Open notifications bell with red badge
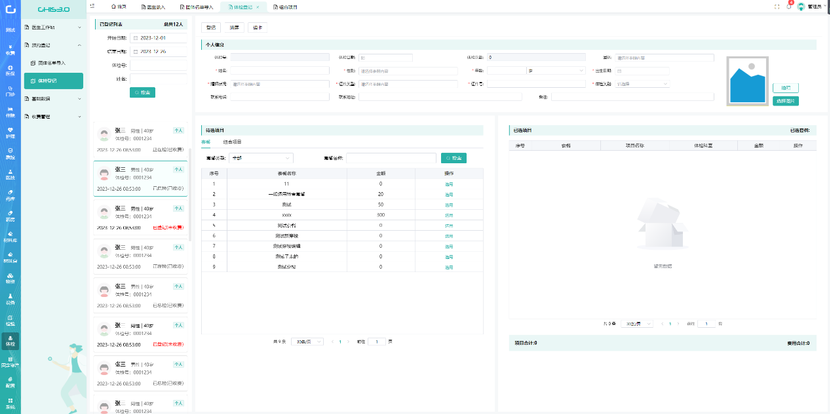This screenshot has height=415, width=831. tap(789, 6)
